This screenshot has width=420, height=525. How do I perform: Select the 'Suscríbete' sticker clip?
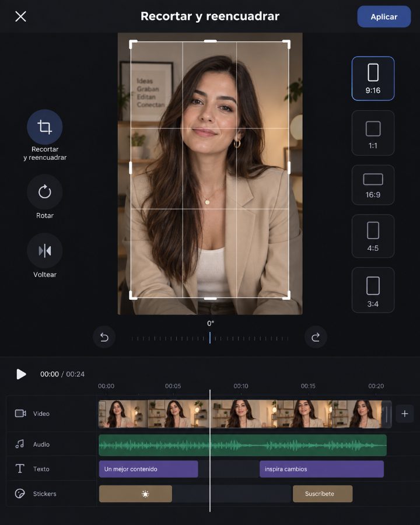coord(323,494)
